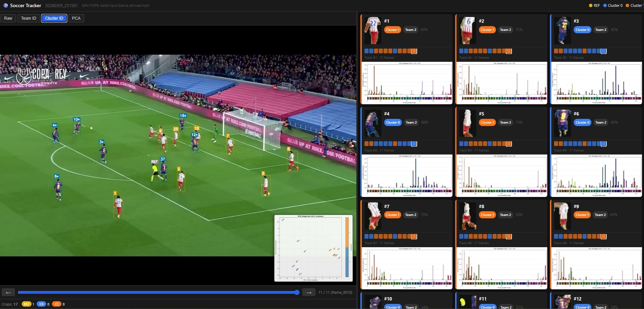This screenshot has height=309, width=644.
Task: Click the REF label on the referee in video
Action: tap(155, 162)
